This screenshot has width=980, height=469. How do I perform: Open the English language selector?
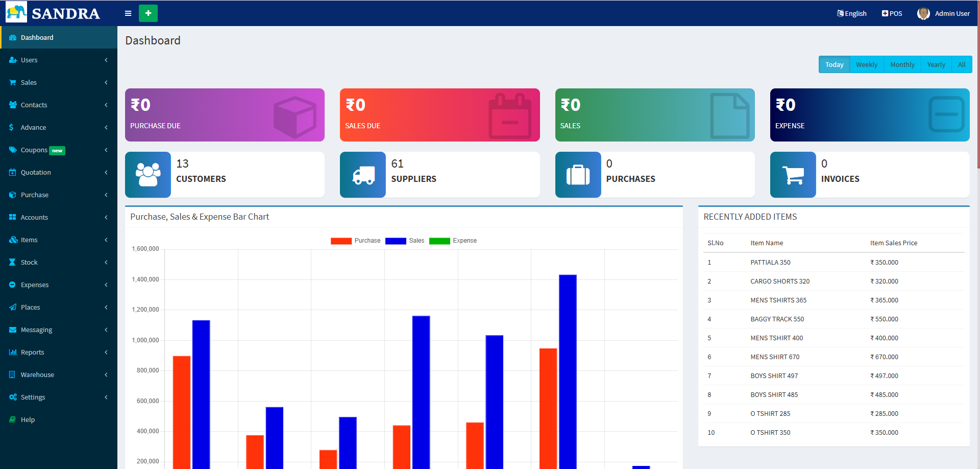(851, 13)
